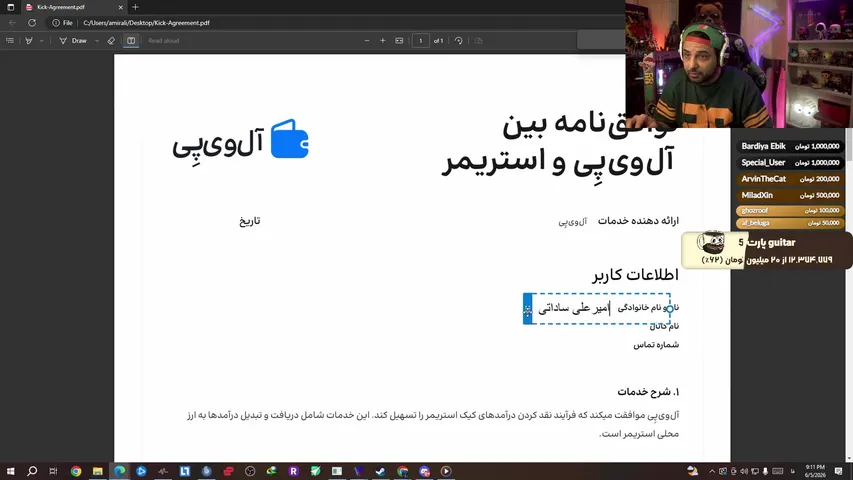Open File Explorer from taskbar
Screen dimensions: 853x480
pos(97,471)
